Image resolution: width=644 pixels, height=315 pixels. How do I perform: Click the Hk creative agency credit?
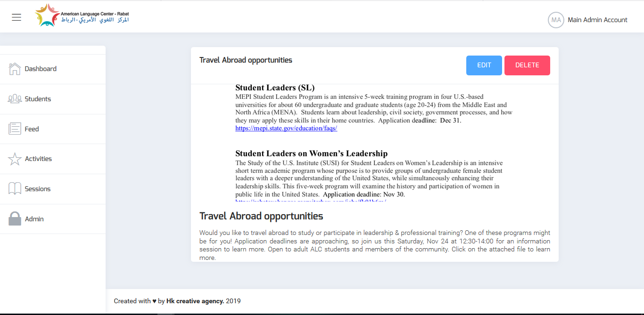point(195,301)
